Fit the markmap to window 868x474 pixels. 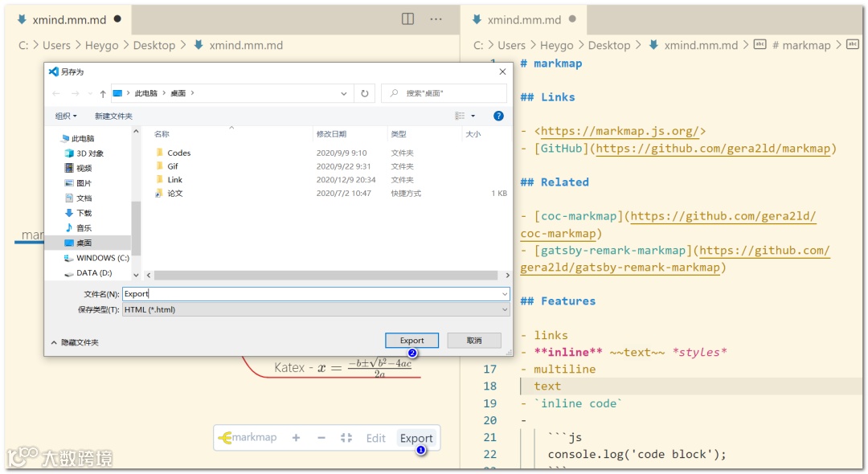pyautogui.click(x=346, y=438)
